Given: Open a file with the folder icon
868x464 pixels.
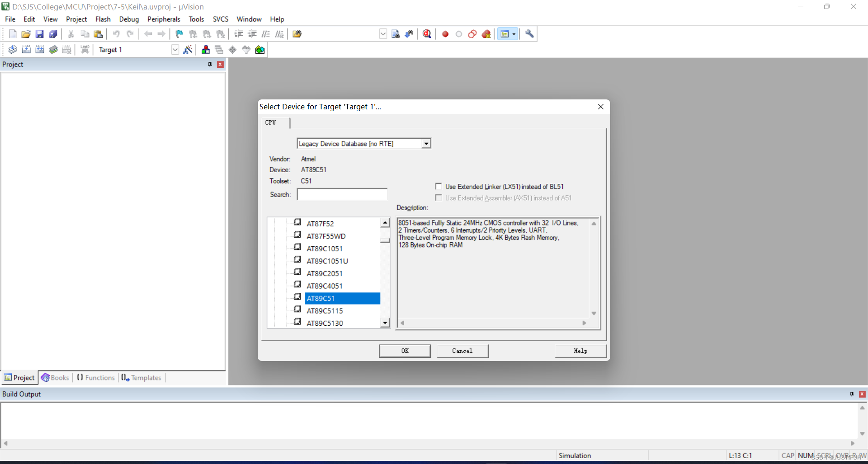Looking at the screenshot, I should [26, 34].
